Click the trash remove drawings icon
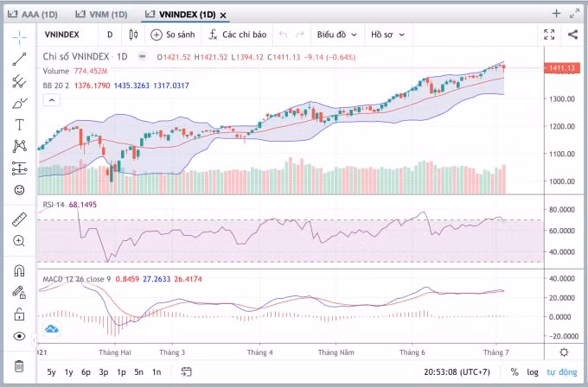Viewport: 588px width, 387px height. (x=19, y=366)
